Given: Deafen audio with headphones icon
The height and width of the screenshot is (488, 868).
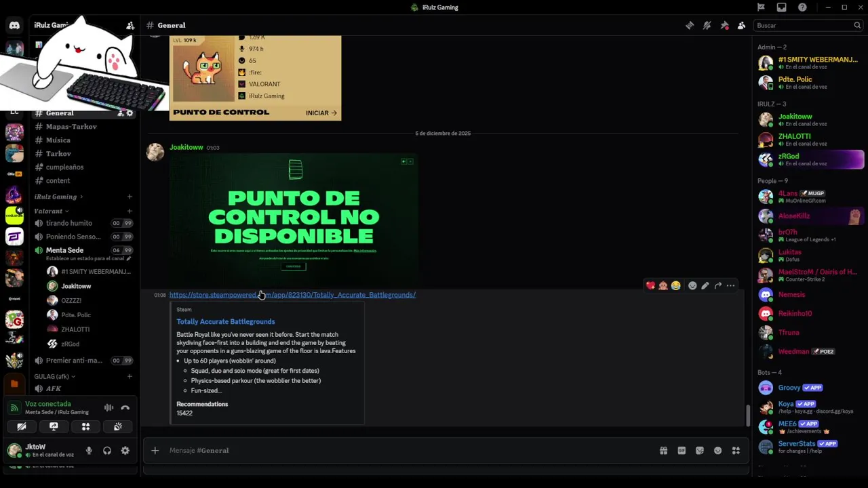Looking at the screenshot, I should 106,451.
